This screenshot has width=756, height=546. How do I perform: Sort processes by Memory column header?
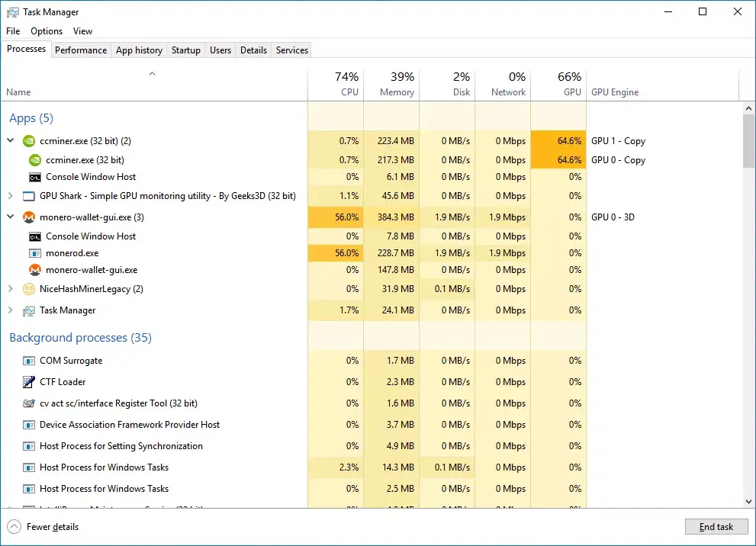point(391,85)
